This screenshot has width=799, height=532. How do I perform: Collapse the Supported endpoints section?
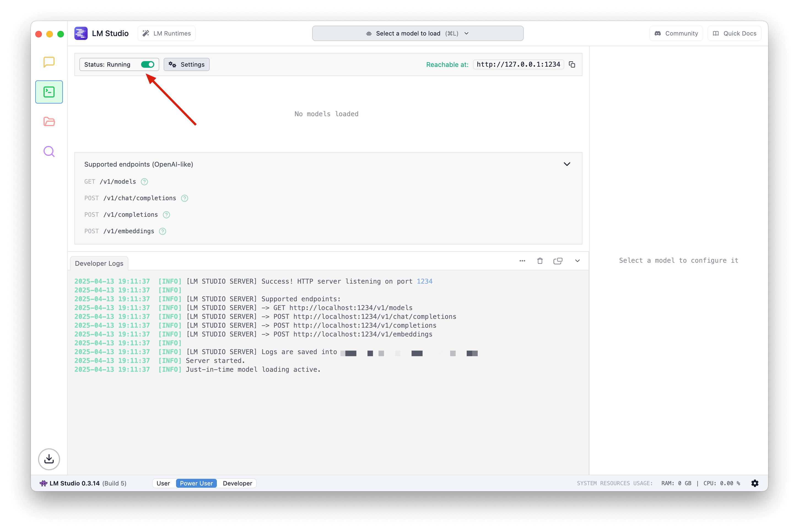pos(566,164)
